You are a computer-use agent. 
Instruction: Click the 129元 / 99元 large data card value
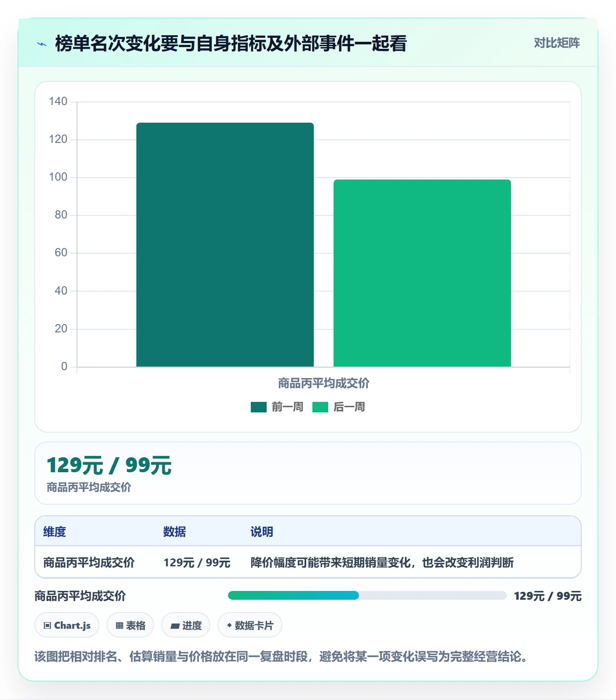(109, 466)
